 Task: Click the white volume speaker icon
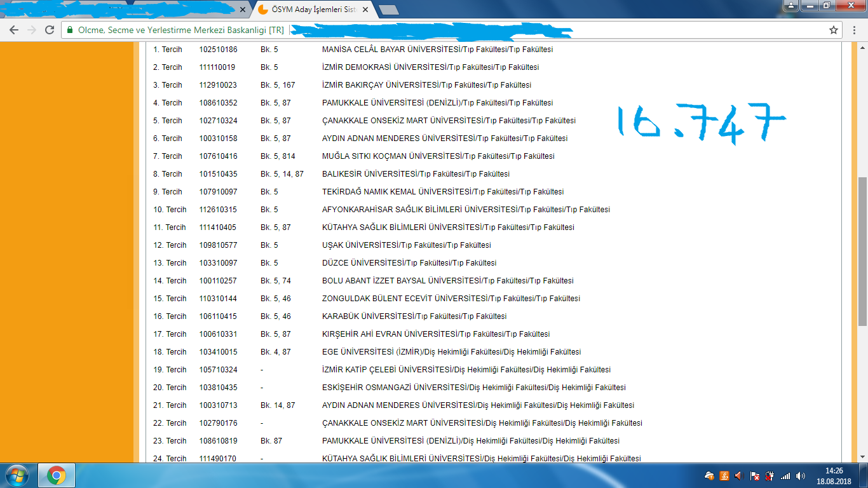click(x=801, y=475)
